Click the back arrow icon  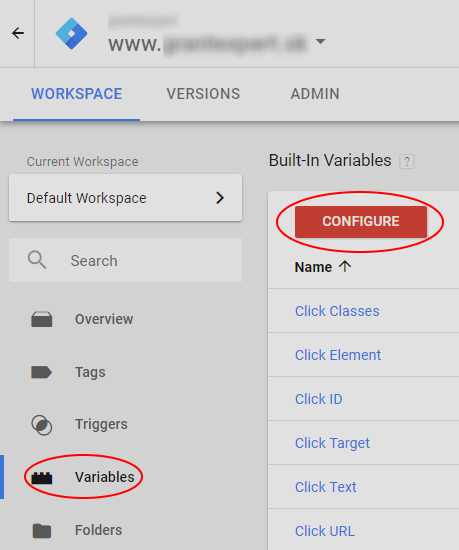click(18, 33)
